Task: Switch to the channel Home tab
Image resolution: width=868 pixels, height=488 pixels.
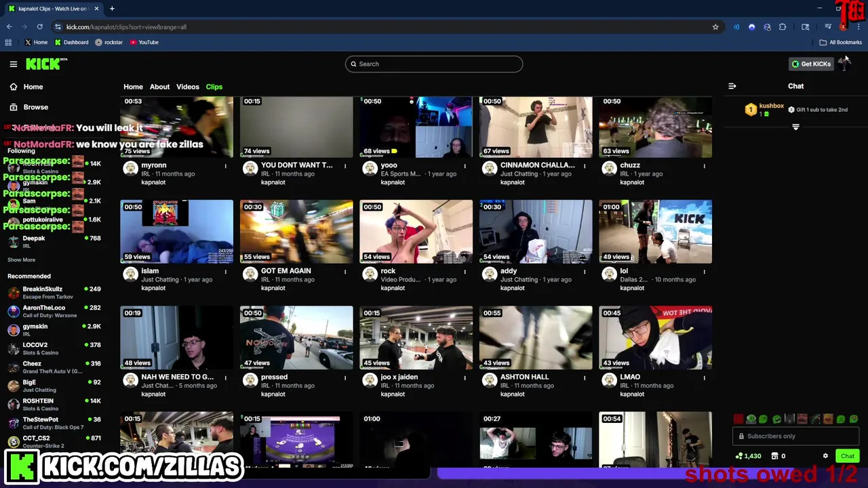Action: coord(133,87)
